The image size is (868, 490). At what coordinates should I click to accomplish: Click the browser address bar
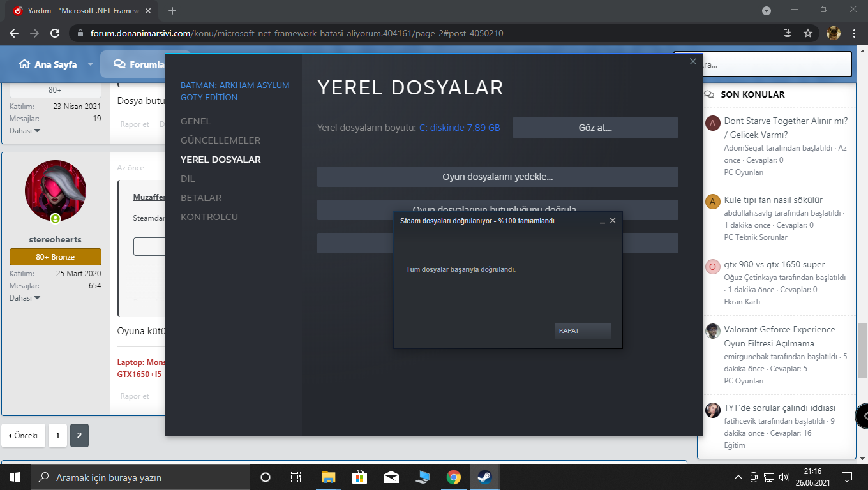pyautogui.click(x=421, y=33)
